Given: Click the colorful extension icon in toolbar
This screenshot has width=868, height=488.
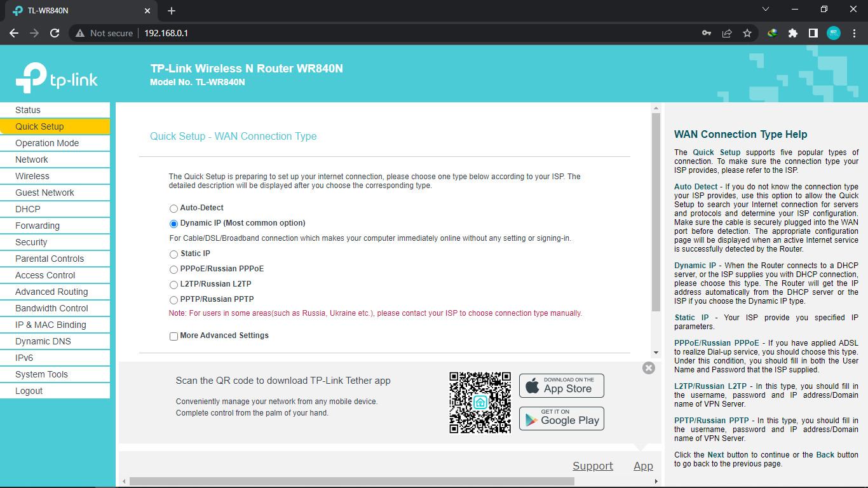Looking at the screenshot, I should tap(772, 33).
